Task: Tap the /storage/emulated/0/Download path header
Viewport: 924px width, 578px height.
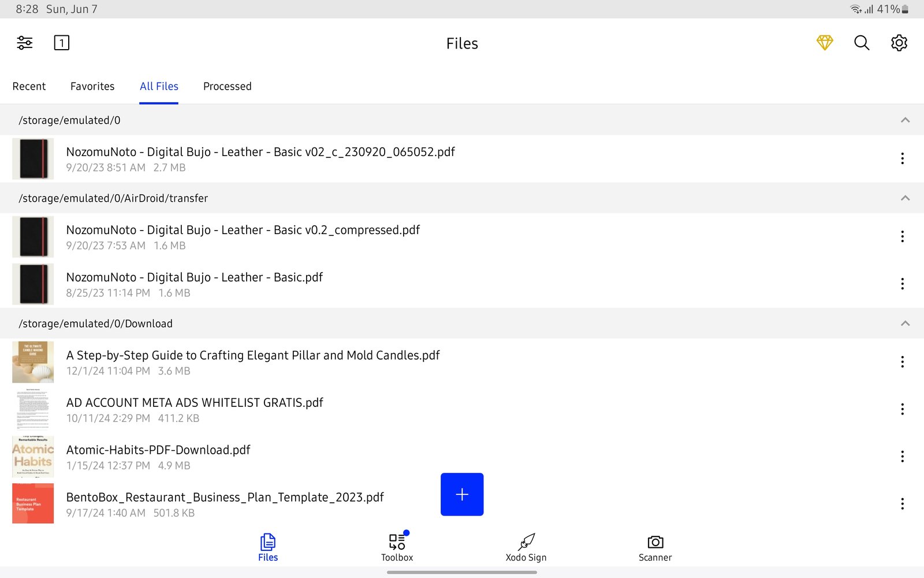Action: coord(95,324)
